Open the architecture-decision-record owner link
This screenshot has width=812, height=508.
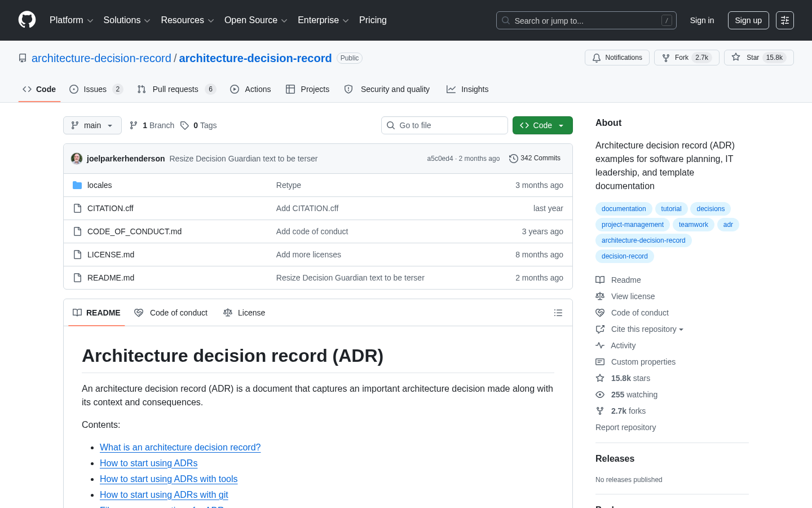[x=101, y=58]
